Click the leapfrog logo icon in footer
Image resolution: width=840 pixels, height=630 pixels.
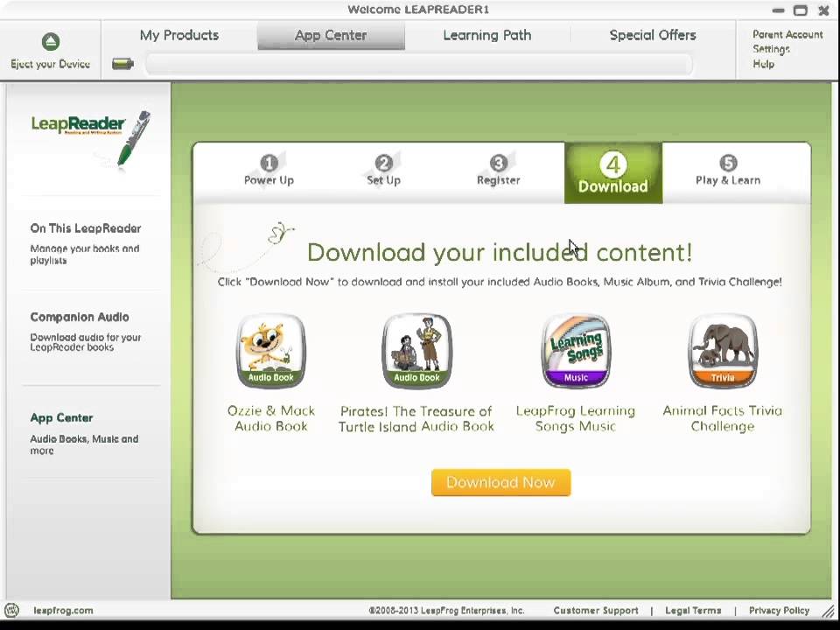pos(11,610)
